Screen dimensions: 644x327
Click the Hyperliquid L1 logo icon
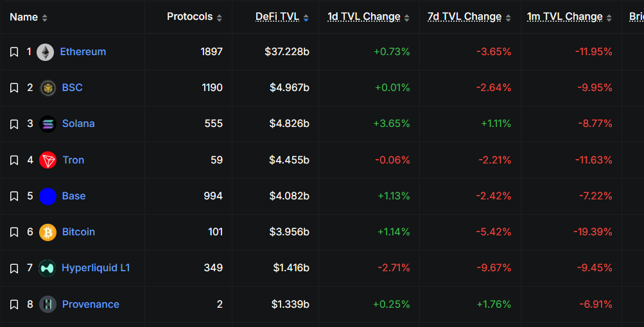48,268
